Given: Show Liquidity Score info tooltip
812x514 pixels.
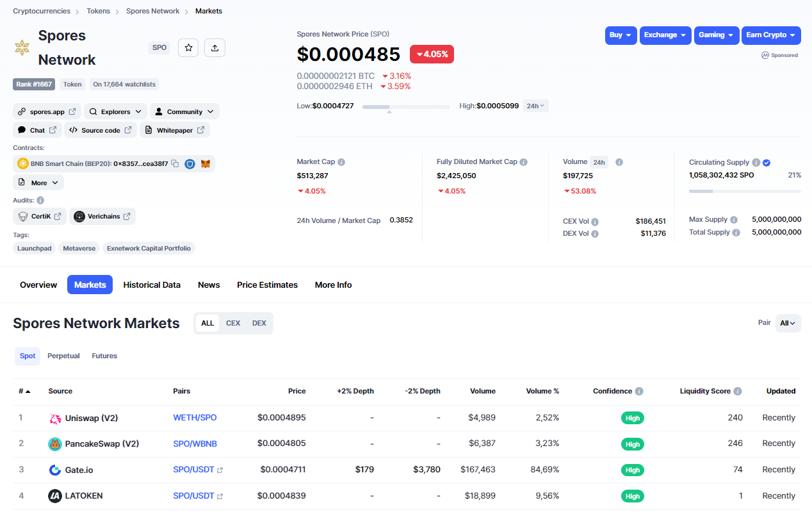Looking at the screenshot, I should pos(738,392).
